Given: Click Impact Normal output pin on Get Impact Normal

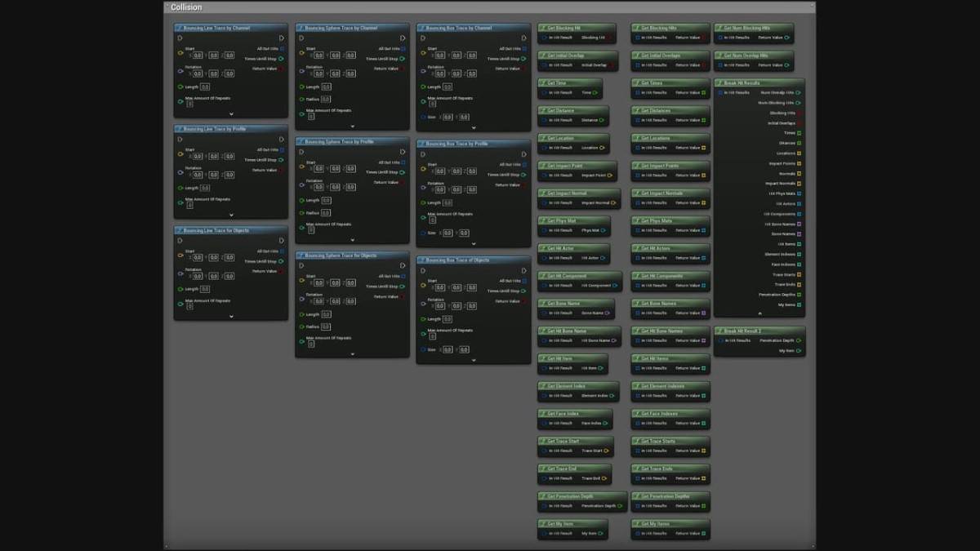Looking at the screenshot, I should 614,202.
